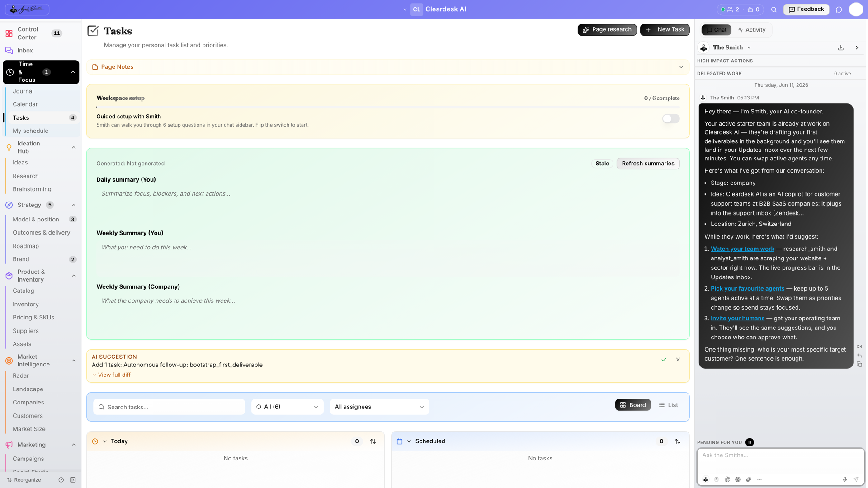Screen dimensions: 868x488
Task: Create a New Task
Action: (665, 30)
